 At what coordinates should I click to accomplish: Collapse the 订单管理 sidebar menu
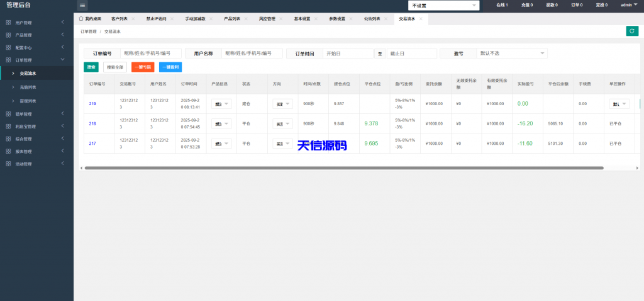pyautogui.click(x=62, y=60)
